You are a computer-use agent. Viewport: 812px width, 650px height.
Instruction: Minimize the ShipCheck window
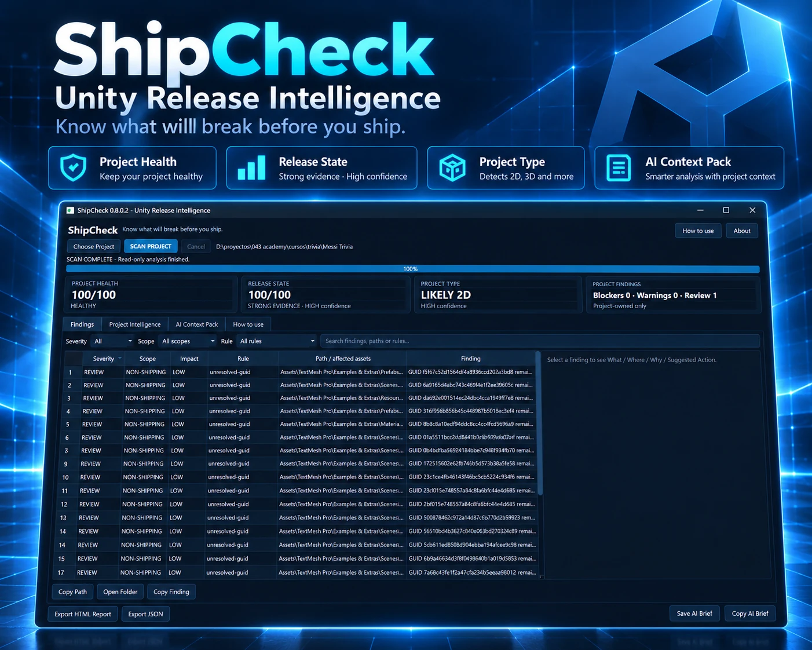[700, 210]
